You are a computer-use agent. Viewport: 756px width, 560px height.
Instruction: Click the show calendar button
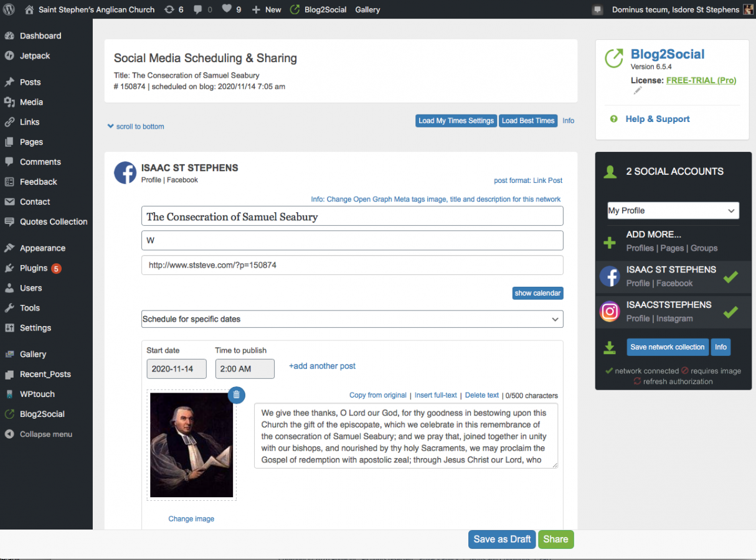(538, 293)
